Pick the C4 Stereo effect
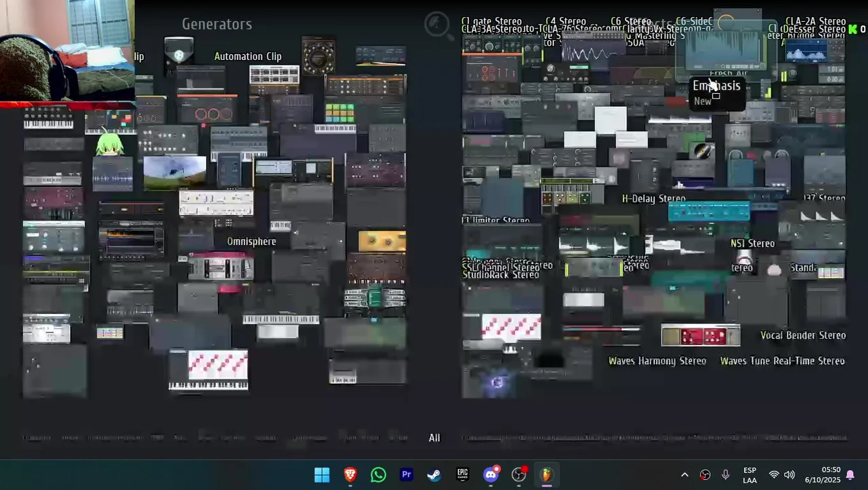Viewport: 868px width, 490px height. coord(566,22)
